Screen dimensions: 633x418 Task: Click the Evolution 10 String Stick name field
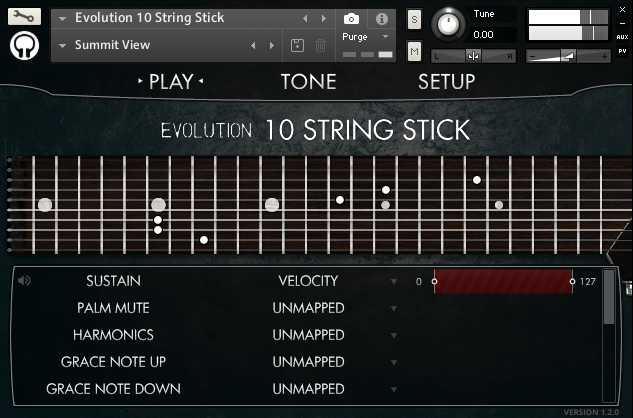click(x=149, y=18)
